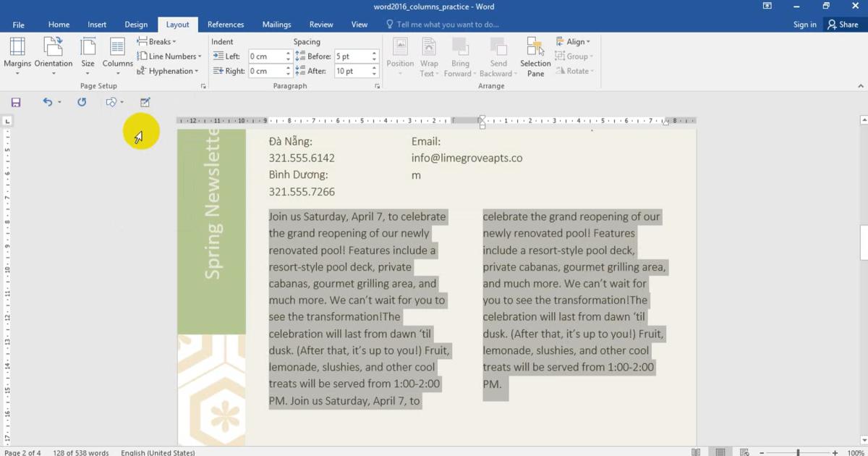Image resolution: width=868 pixels, height=456 pixels.
Task: Switch to Read Mode view
Action: (696, 452)
